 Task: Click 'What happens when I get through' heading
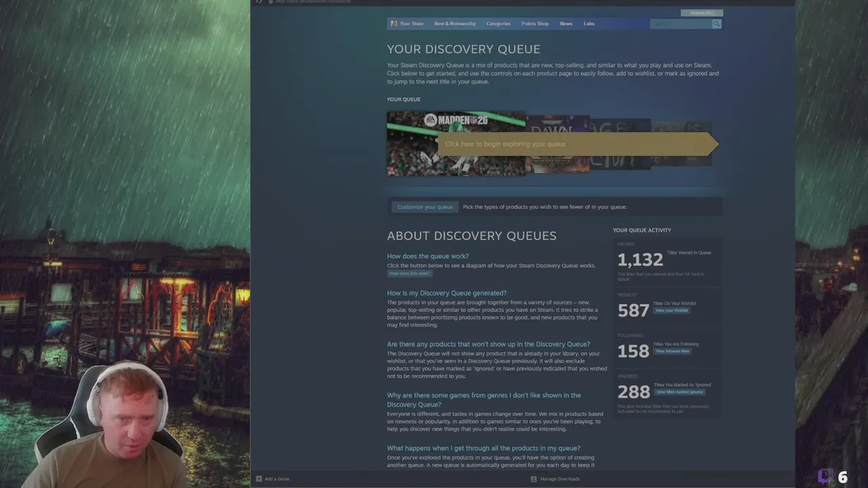[484, 448]
